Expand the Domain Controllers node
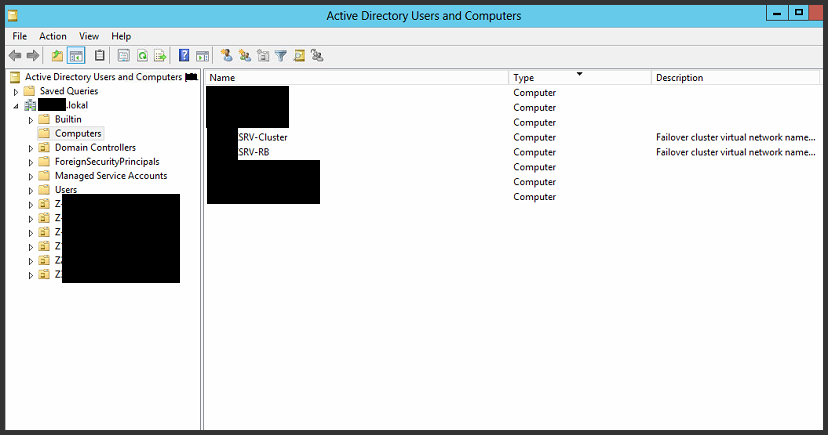Viewport: 828px width, 435px height. (31, 148)
